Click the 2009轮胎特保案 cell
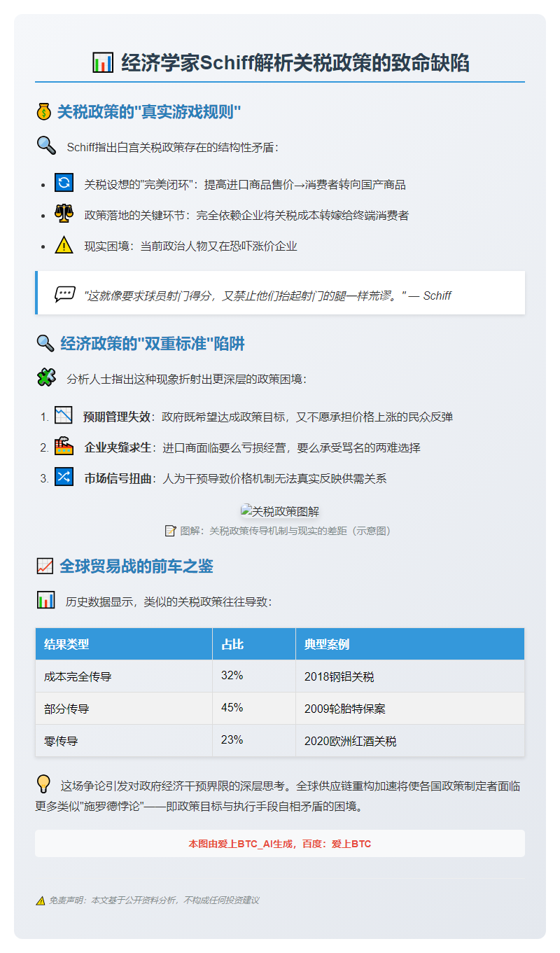560x953 pixels. click(410, 708)
